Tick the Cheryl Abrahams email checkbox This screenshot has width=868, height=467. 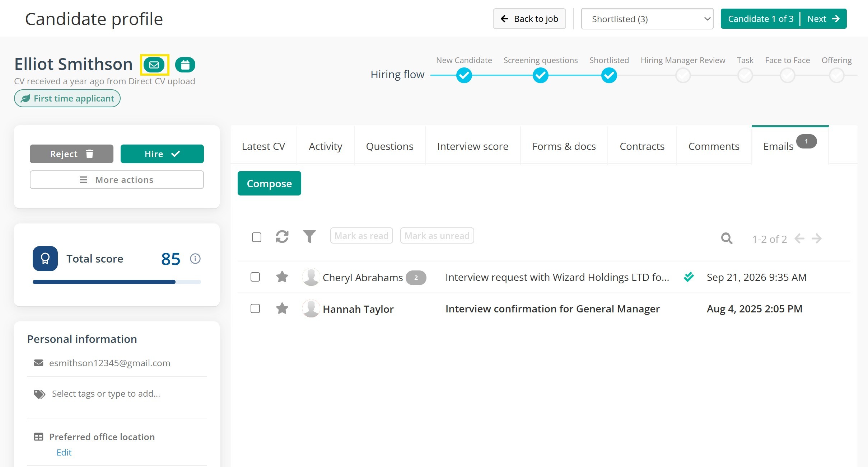coord(255,277)
